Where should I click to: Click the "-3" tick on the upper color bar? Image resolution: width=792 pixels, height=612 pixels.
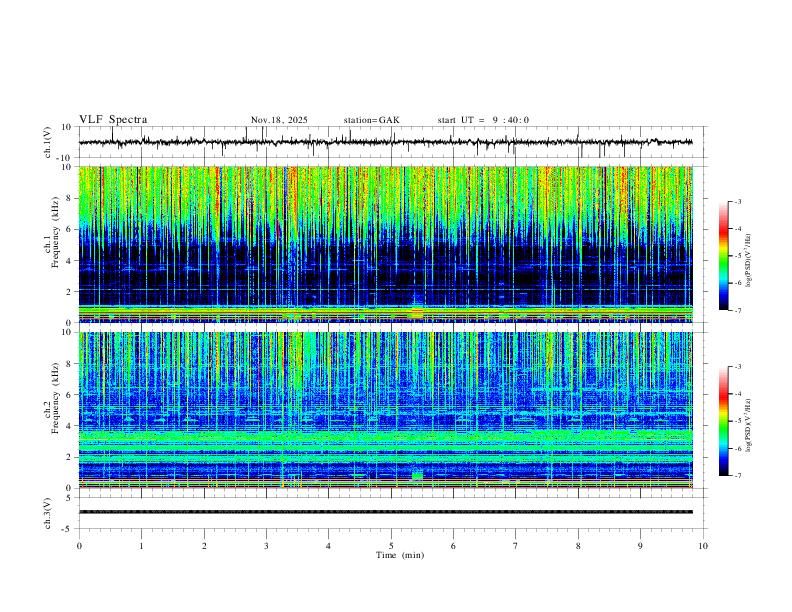tap(737, 201)
